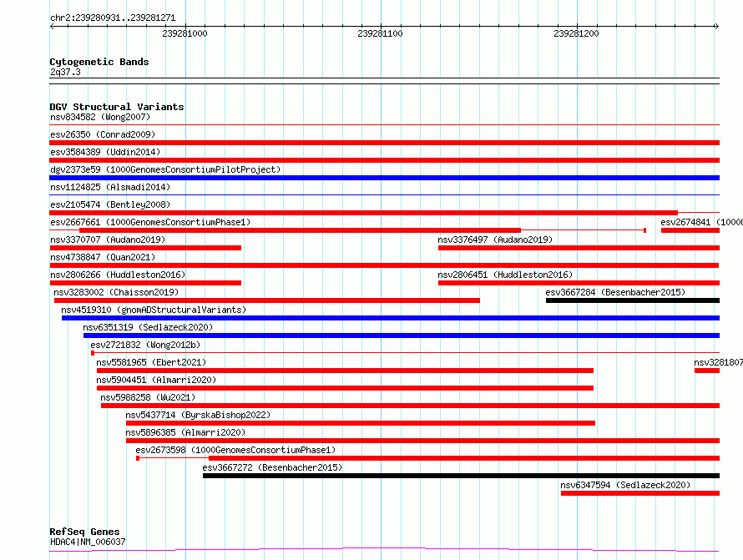
Task: Click esv2667661 (1000GenomesConsortiumPhase1) label
Action: click(x=150, y=222)
